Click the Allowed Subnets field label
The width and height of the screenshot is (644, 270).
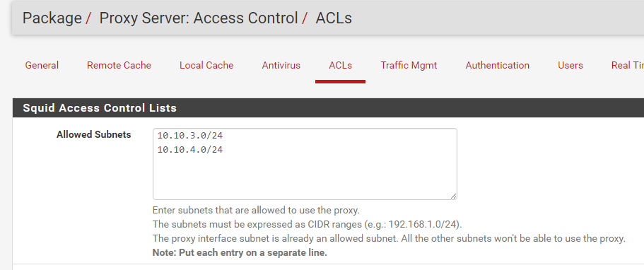point(93,134)
